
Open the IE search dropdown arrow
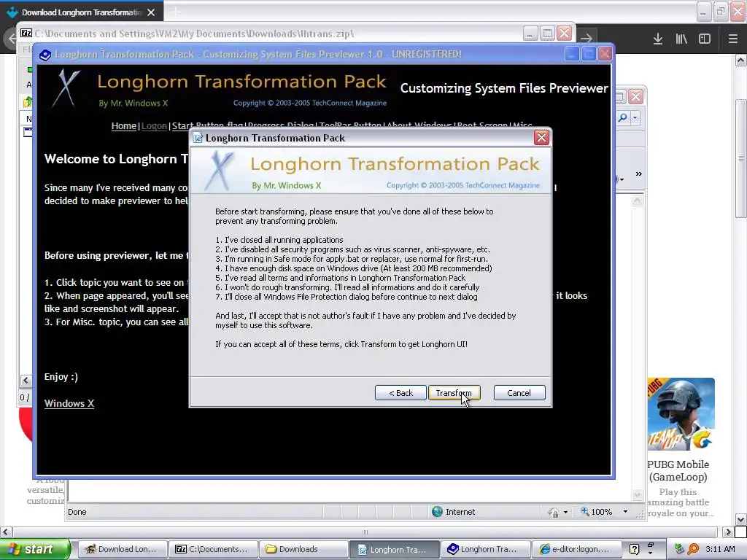[635, 117]
